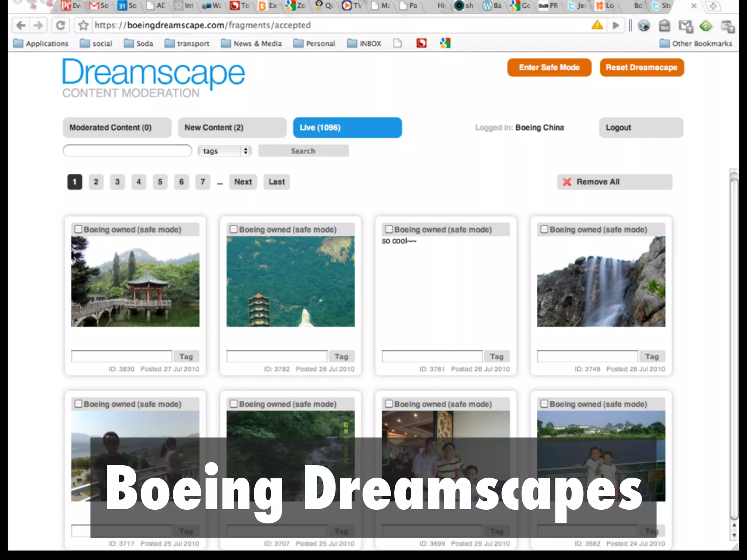Viewport: 747px width, 560px height.
Task: Click the browser forward arrow
Action: 38,25
